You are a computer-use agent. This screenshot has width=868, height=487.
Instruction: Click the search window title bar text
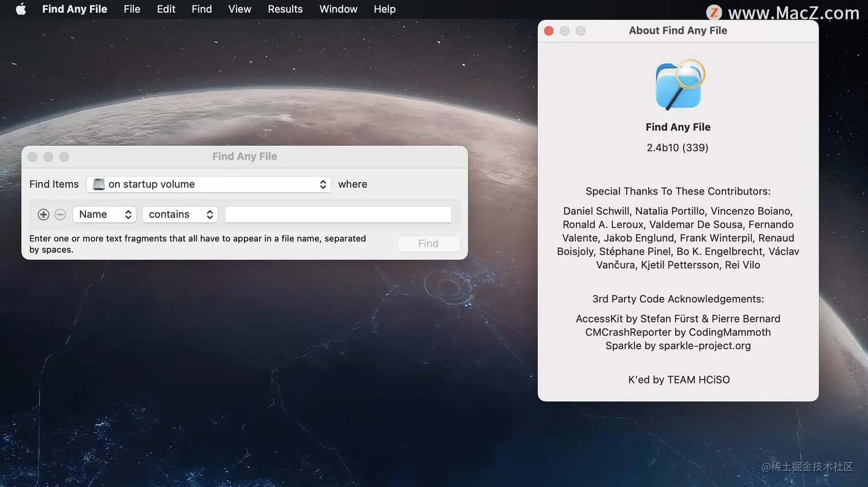pos(245,156)
